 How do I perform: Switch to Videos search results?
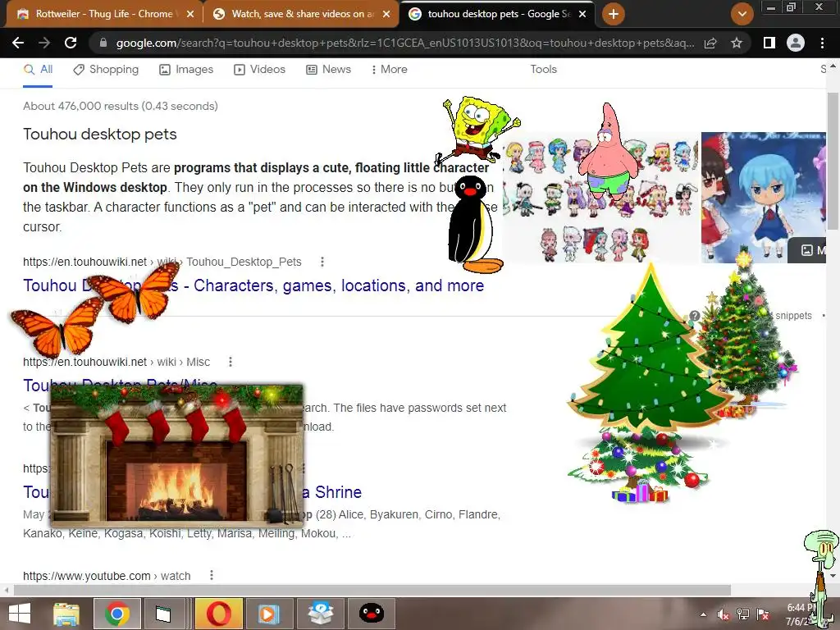259,69
